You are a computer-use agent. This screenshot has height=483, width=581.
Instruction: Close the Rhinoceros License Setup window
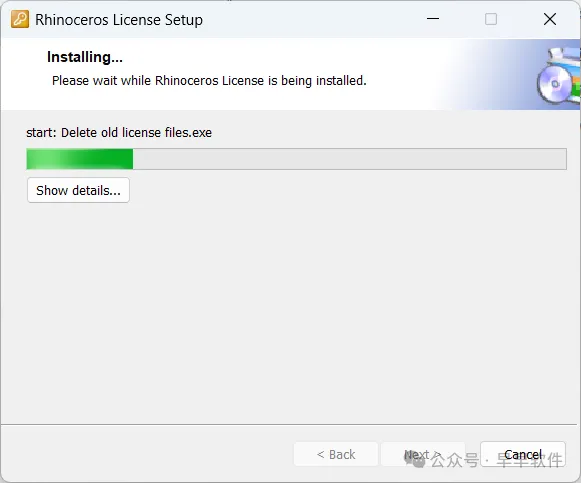click(x=550, y=19)
